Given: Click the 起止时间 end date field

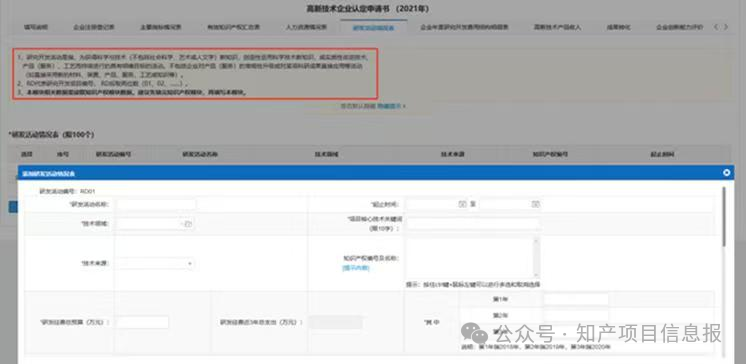Looking at the screenshot, I should [x=510, y=204].
